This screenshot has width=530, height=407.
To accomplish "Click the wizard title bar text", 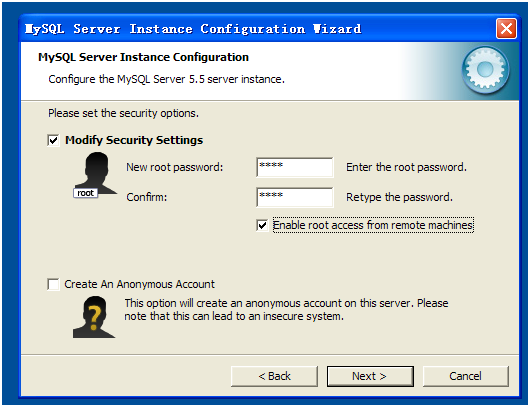I will pos(193,29).
